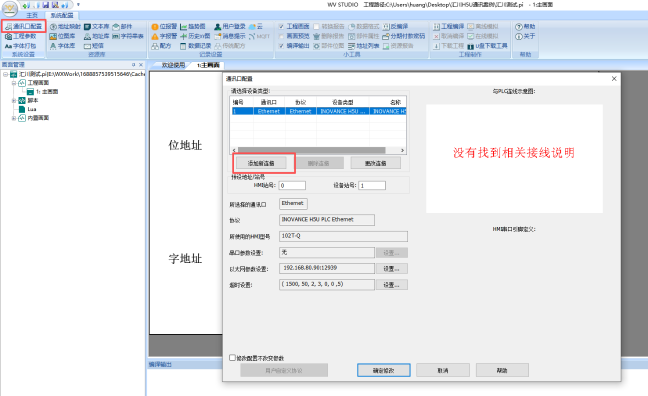Toggle 工程画面 checkbox in the ribbon
The height and width of the screenshot is (396, 648).
[x=281, y=26]
